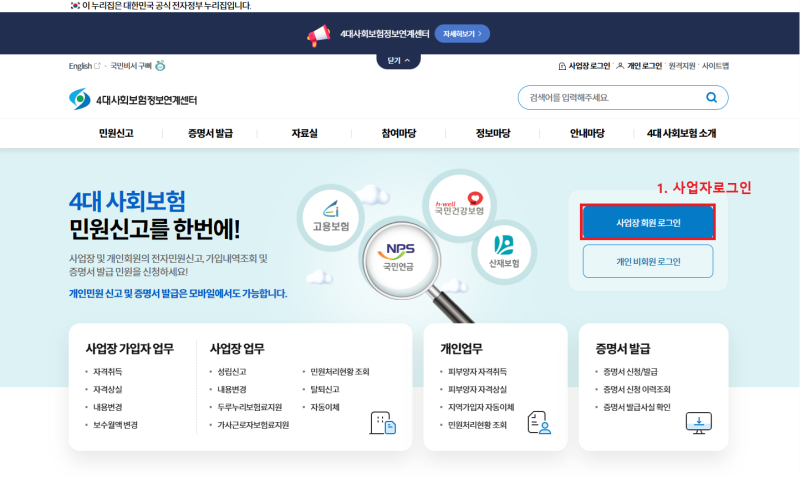The height and width of the screenshot is (498, 800).
Task: Open 자격상실 under 사업장 가입자 업무
Action: click(x=107, y=389)
